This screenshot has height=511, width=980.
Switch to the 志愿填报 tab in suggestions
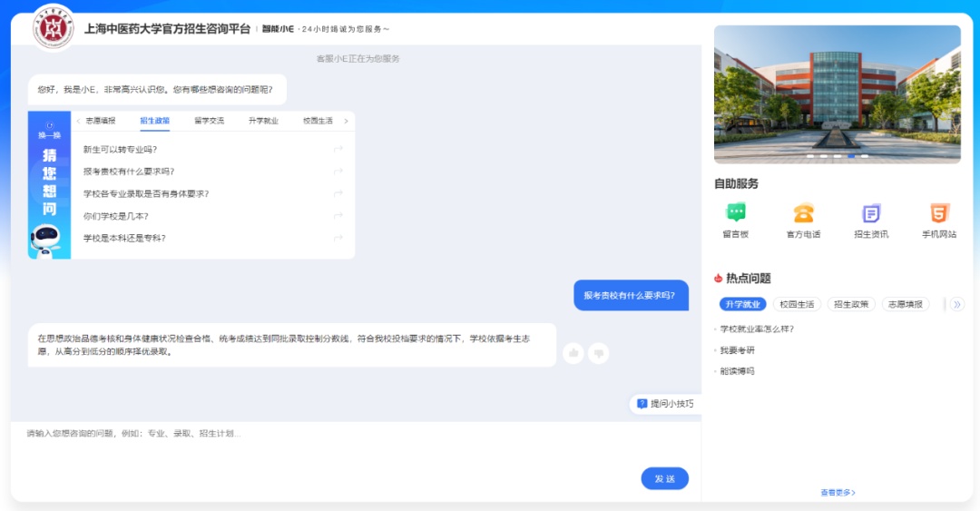[x=101, y=121]
